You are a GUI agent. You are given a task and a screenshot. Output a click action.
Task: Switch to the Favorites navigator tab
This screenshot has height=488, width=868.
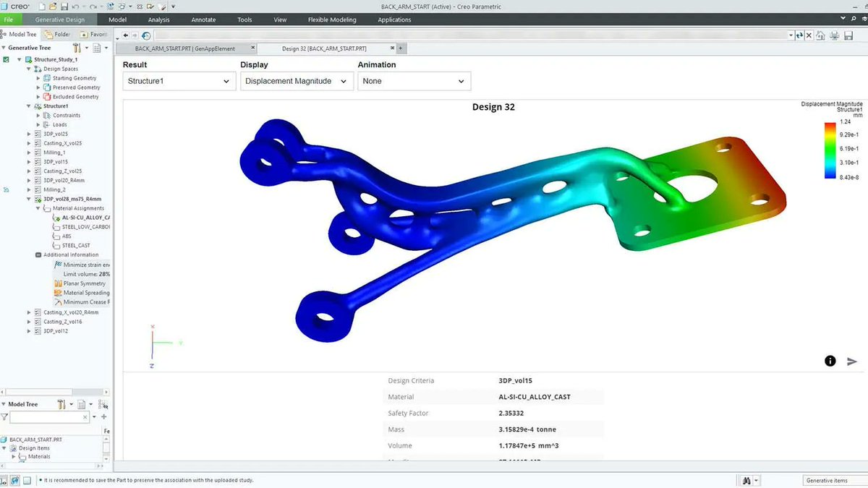click(93, 34)
